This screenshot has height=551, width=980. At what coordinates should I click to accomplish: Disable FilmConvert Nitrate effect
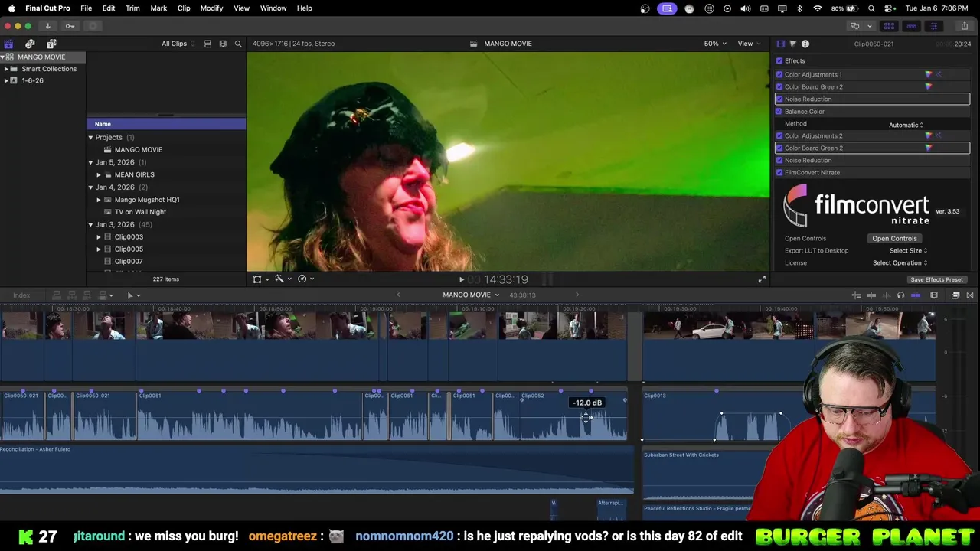pyautogui.click(x=779, y=172)
